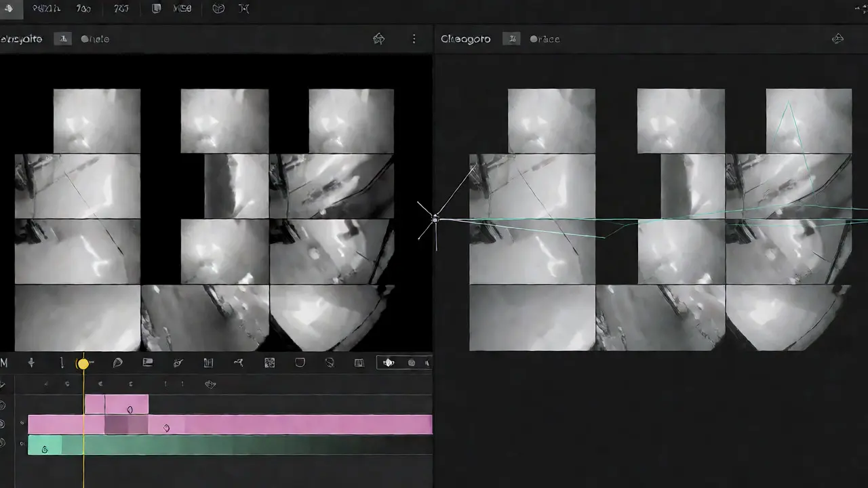Screen dimensions: 868x488
Task: Toggle visibility of the long pink clip's track
Action: pos(3,424)
